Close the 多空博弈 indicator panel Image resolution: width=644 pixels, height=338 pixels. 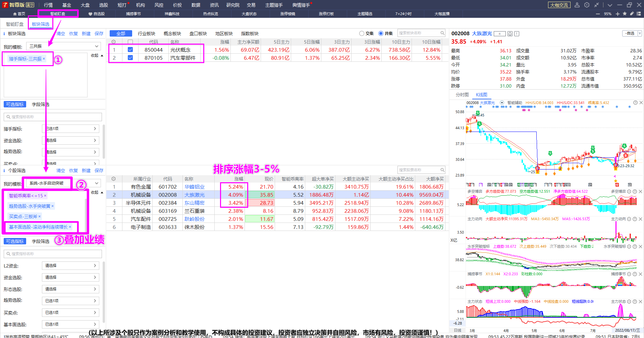[x=641, y=191]
